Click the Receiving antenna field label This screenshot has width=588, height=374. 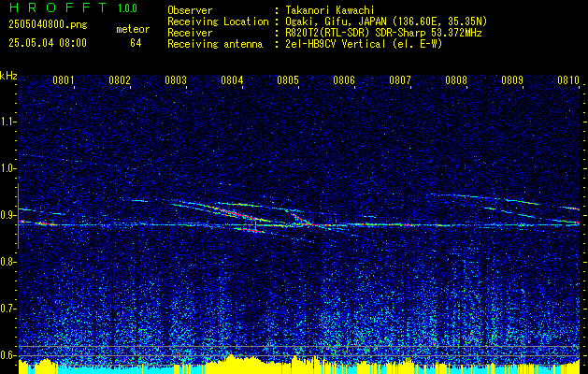click(215, 44)
